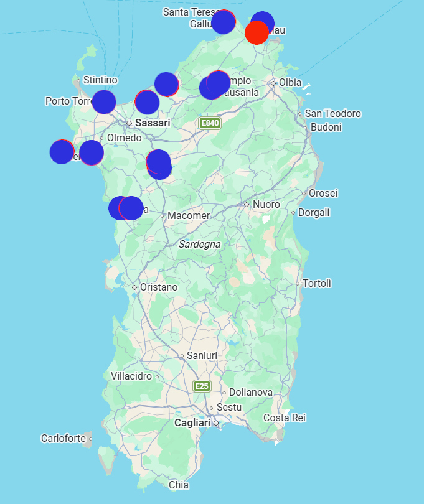Select the blue marker nearest Macomer

[x=131, y=208]
